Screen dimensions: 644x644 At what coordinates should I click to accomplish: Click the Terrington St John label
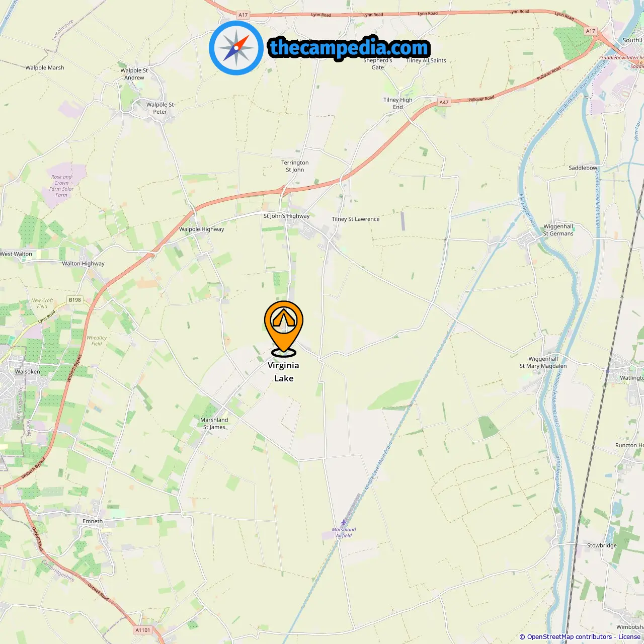coord(295,166)
